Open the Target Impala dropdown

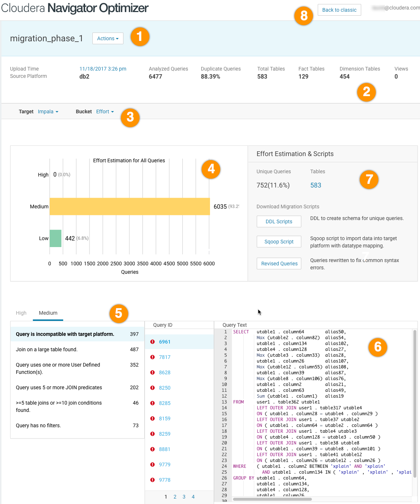pos(48,111)
